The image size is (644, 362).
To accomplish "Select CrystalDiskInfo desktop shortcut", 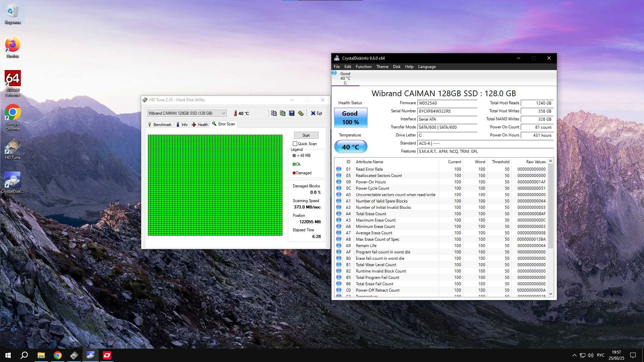I will pos(13,183).
